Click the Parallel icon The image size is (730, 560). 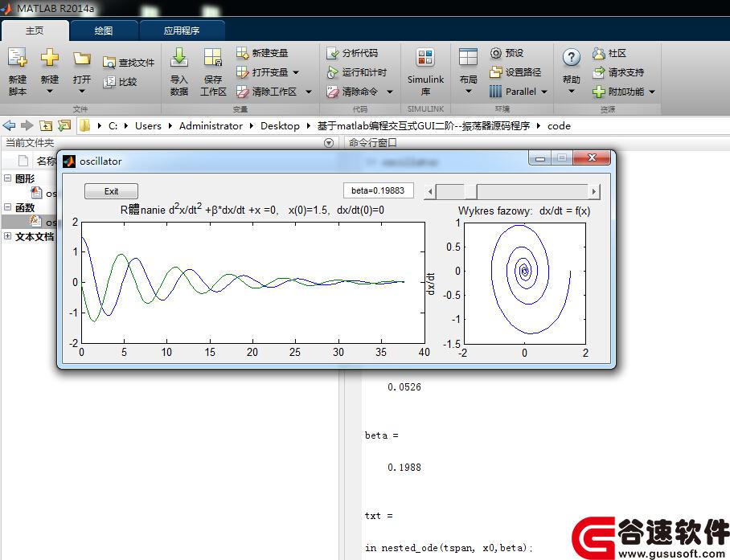coord(496,92)
